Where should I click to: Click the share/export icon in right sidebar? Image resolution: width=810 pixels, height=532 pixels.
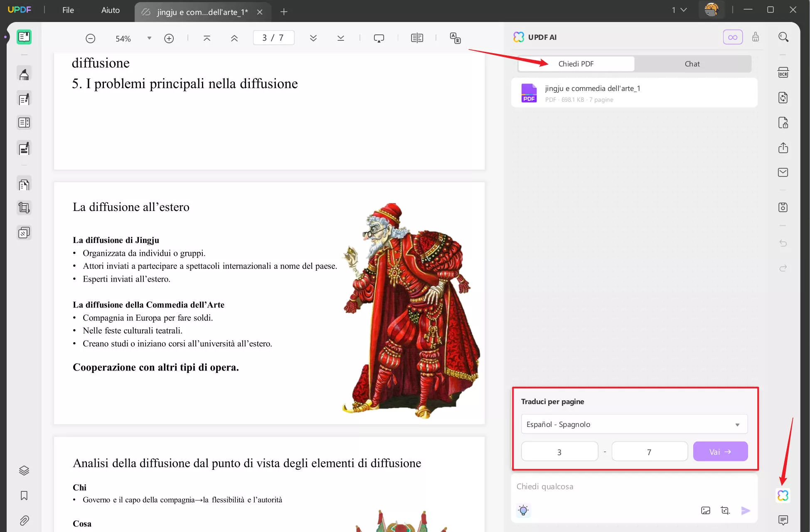(x=783, y=148)
